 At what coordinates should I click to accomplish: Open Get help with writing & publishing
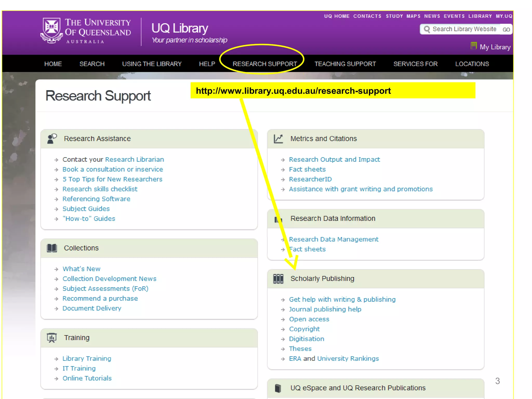342,300
